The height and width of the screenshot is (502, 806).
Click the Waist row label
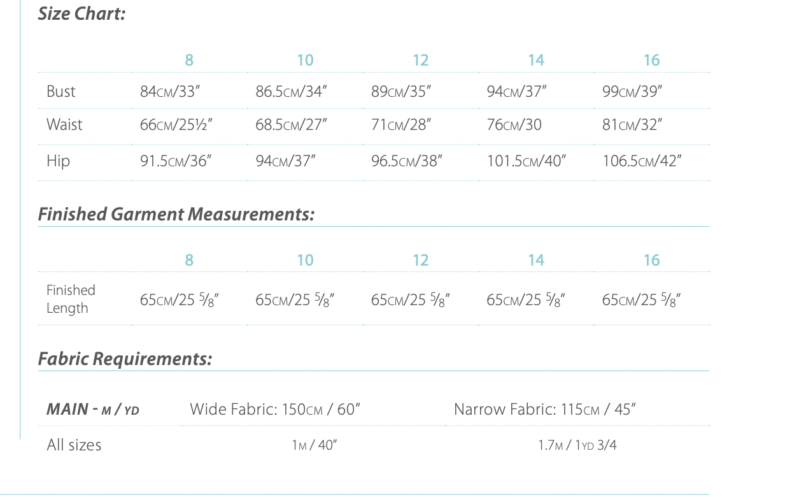[x=64, y=126]
